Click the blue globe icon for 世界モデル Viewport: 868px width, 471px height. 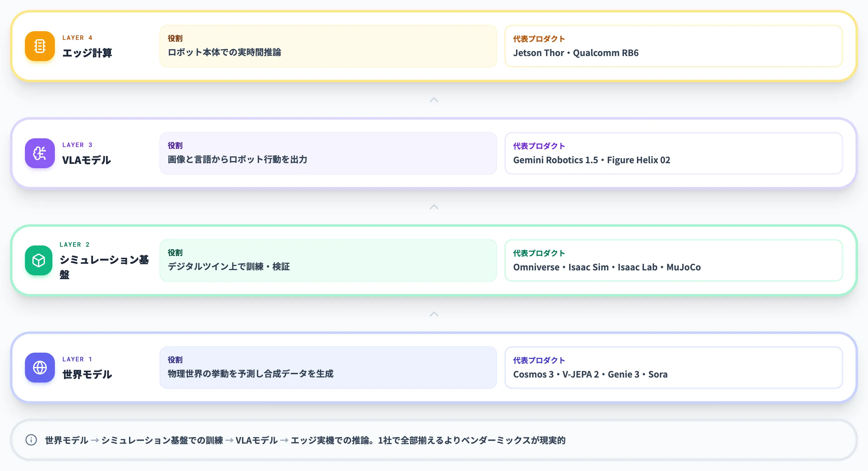40,367
